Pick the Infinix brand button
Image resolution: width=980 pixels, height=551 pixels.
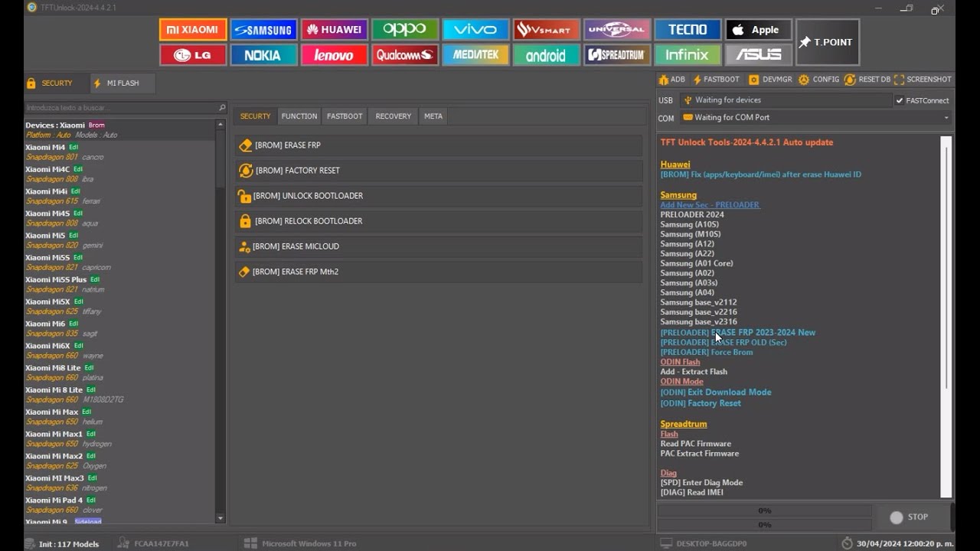[x=688, y=55]
